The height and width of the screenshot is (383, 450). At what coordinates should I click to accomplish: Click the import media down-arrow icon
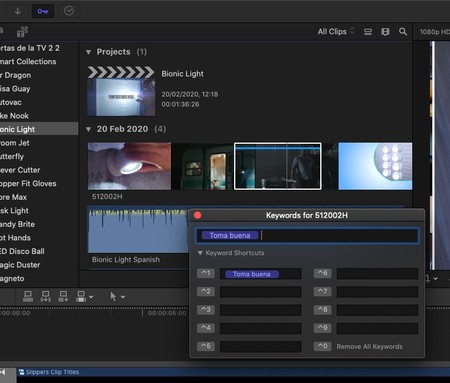[x=18, y=11]
